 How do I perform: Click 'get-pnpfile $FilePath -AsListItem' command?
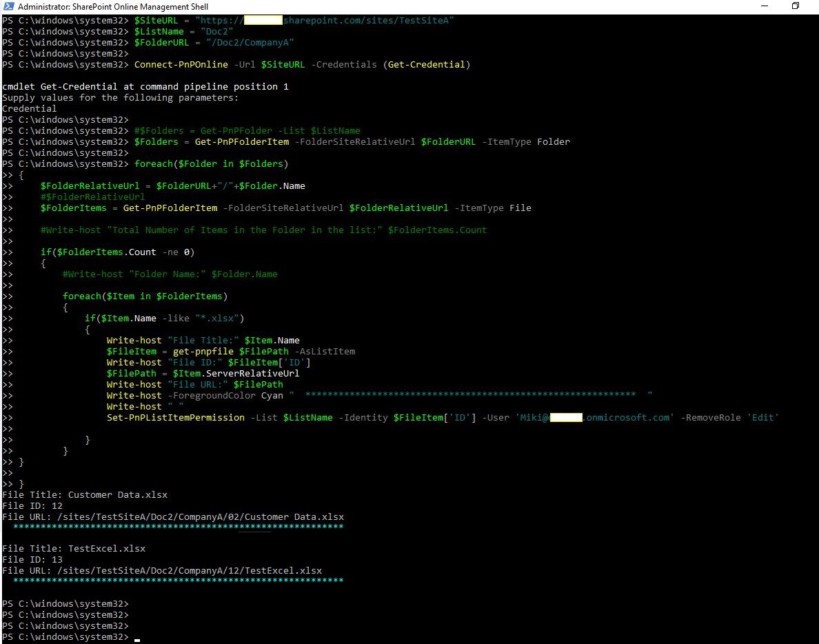pos(264,352)
